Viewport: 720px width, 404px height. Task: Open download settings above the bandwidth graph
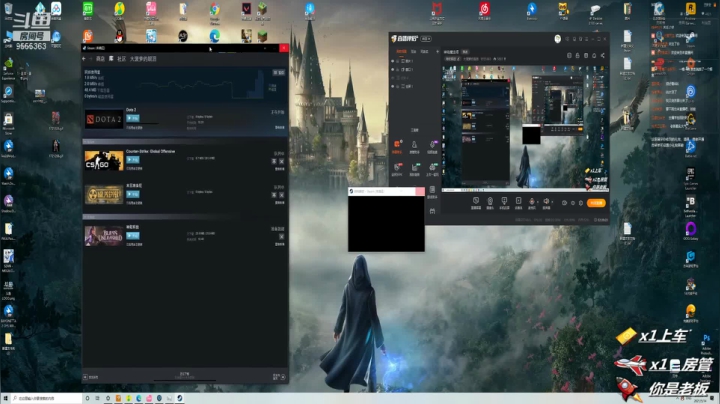[x=279, y=73]
